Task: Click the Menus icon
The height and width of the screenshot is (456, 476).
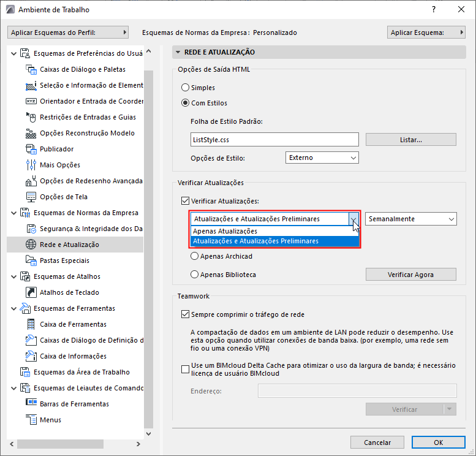Action: coord(31,420)
